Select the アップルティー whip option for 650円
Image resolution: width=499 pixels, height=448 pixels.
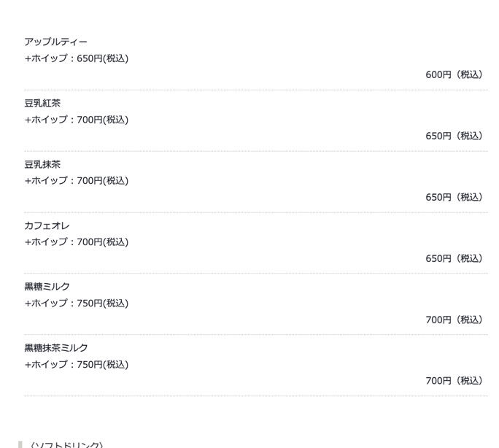click(76, 58)
